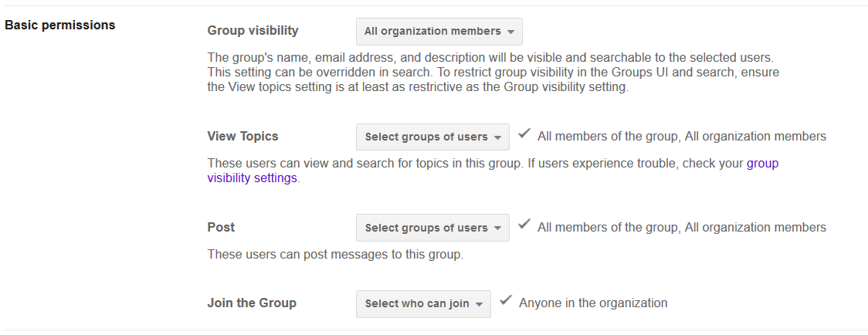The image size is (868, 335).
Task: Expand the Post user selection dropdown
Action: (x=432, y=228)
